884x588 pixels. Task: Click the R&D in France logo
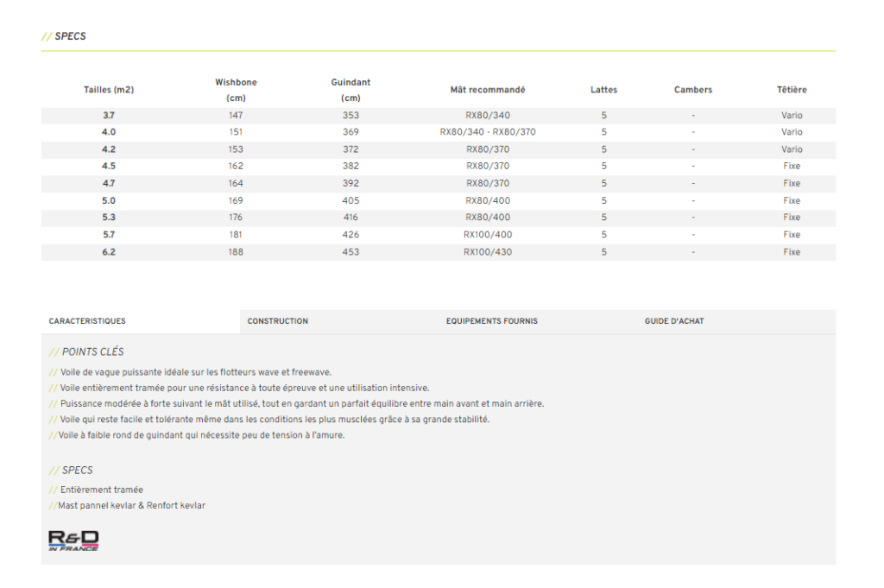(x=73, y=541)
